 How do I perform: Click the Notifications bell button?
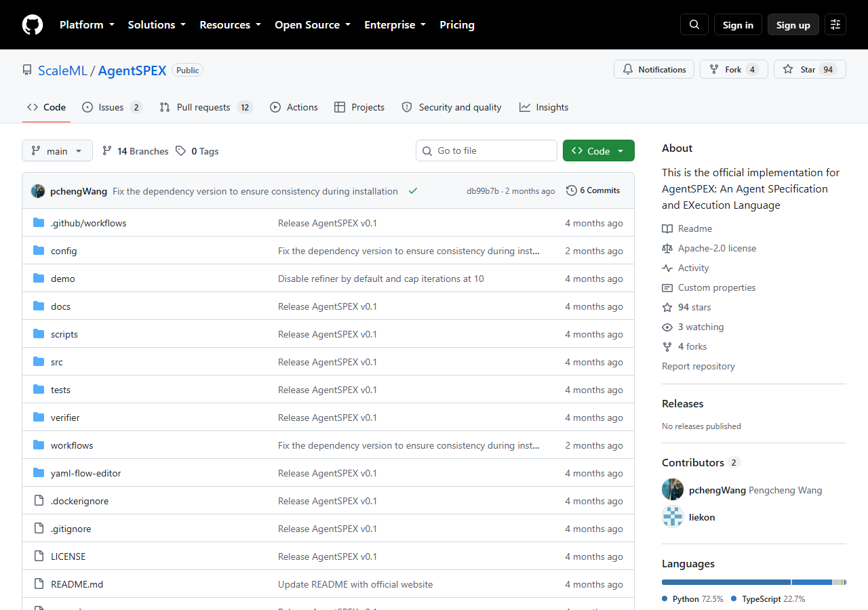654,69
